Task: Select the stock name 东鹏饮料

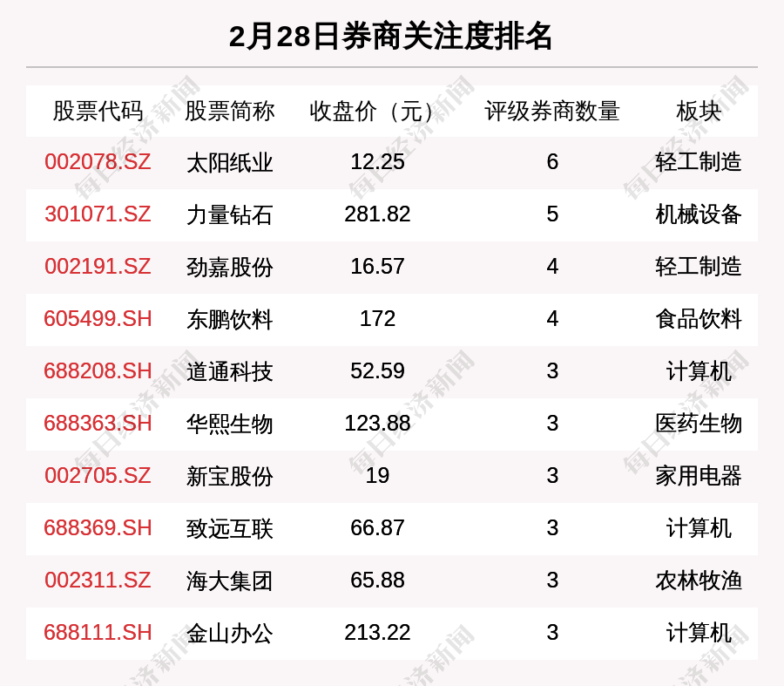Action: click(229, 320)
